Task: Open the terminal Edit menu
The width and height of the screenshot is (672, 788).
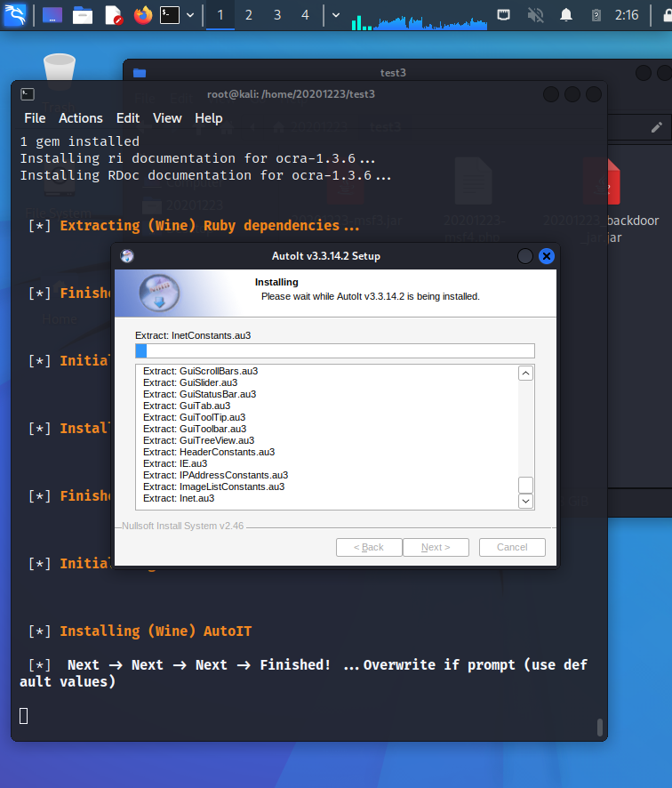Action: [128, 118]
